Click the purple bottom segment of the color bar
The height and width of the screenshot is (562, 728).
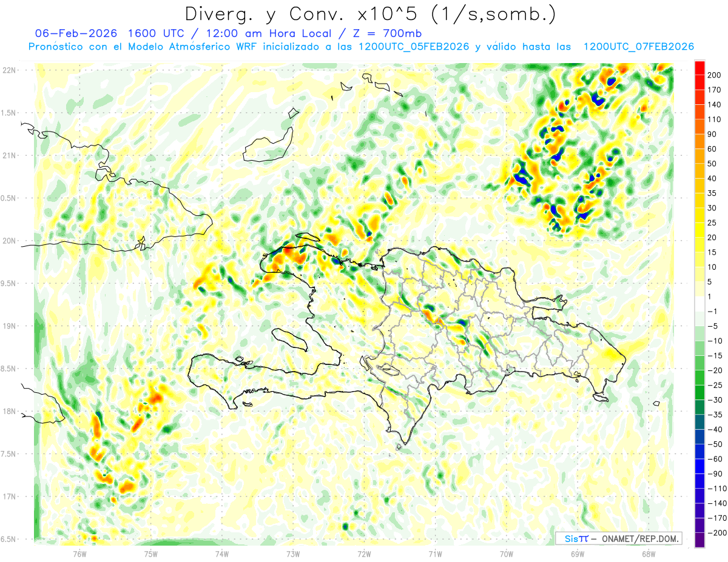coord(699,540)
